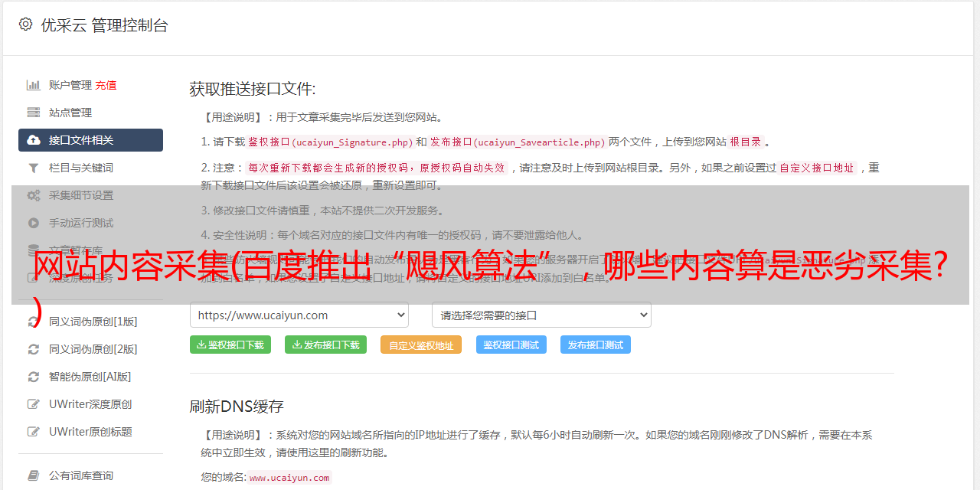Click the server icon beside 站点管理
The width and height of the screenshot is (980, 490).
tap(34, 113)
